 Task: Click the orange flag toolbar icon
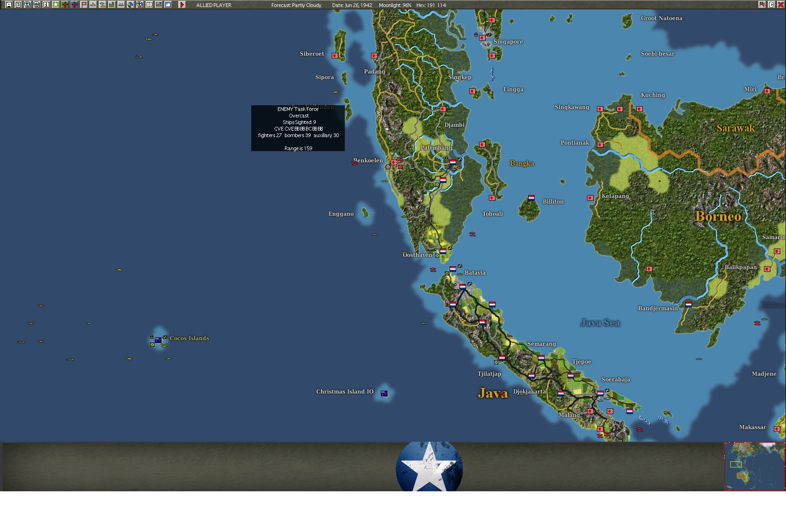pyautogui.click(x=83, y=5)
